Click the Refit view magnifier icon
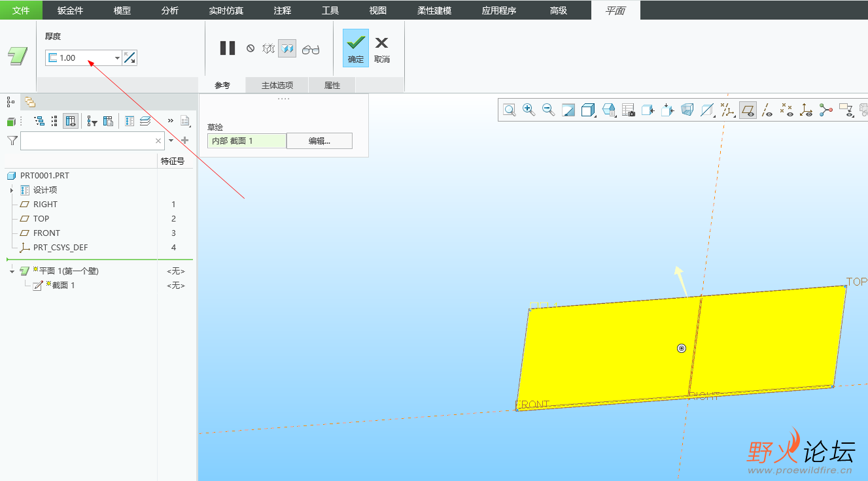The height and width of the screenshot is (481, 868). [510, 110]
